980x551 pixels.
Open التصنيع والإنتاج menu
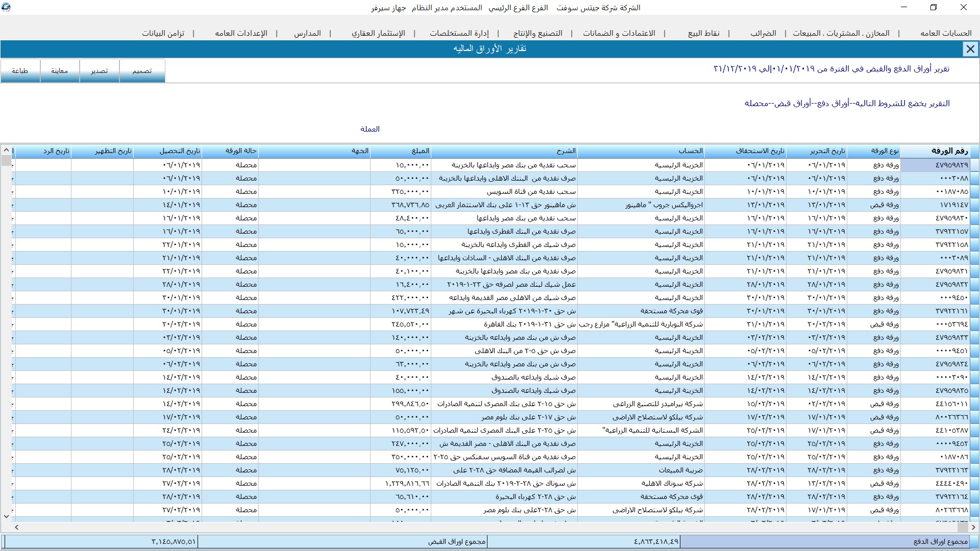click(x=538, y=33)
